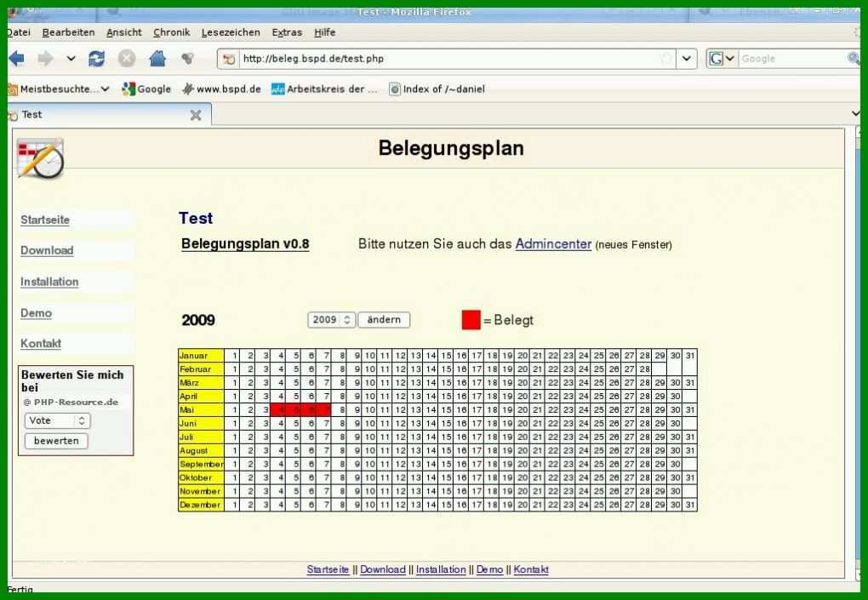Open the 2009 year selector

click(x=331, y=320)
